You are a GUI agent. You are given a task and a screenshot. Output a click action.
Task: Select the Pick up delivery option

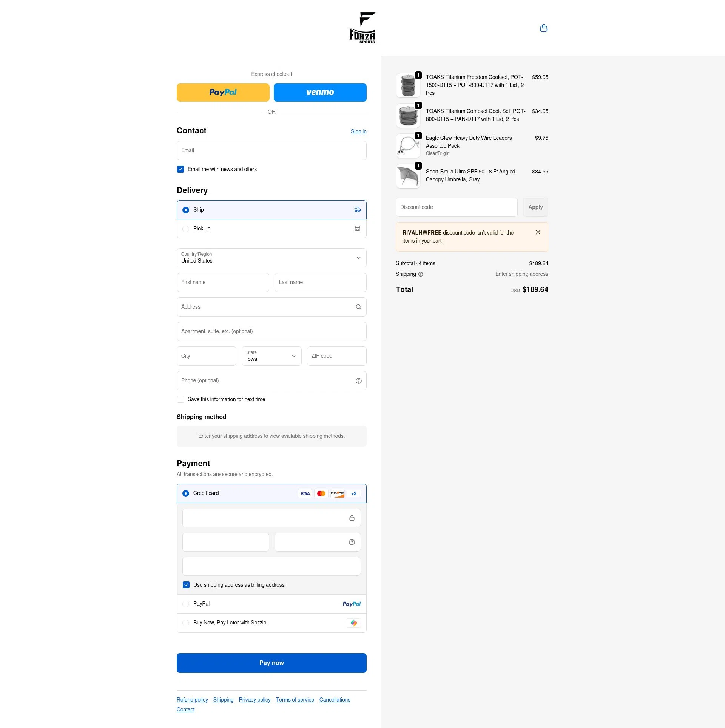coord(186,229)
